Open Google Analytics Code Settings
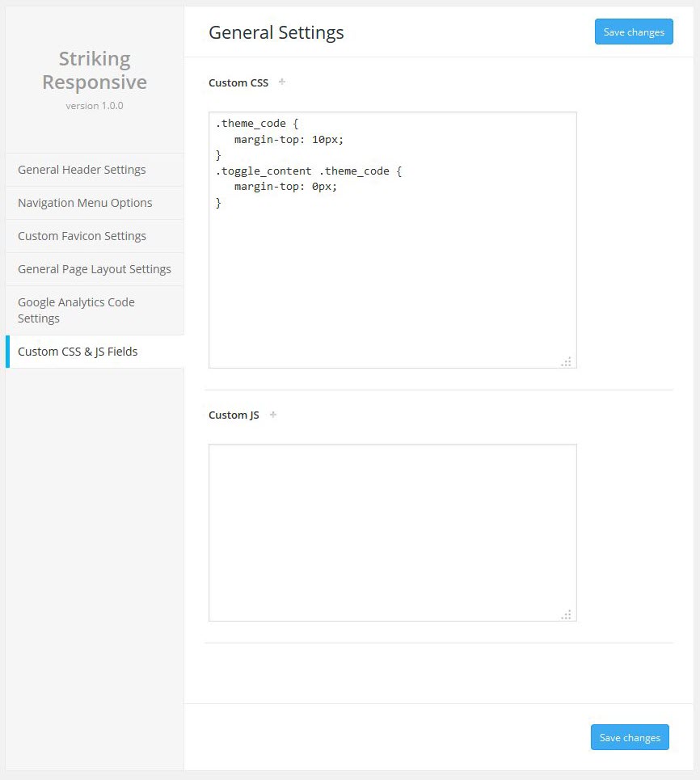This screenshot has height=780, width=700. [75, 310]
